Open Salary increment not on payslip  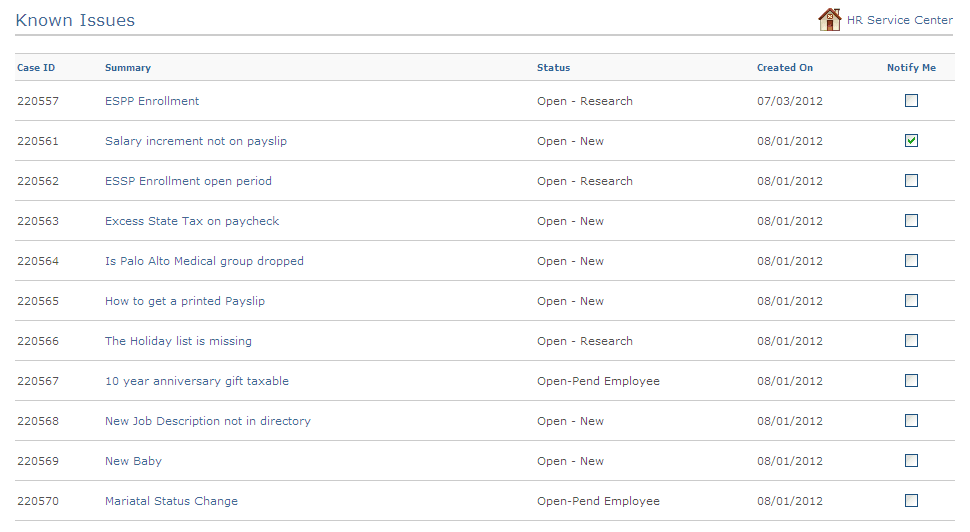tap(196, 141)
